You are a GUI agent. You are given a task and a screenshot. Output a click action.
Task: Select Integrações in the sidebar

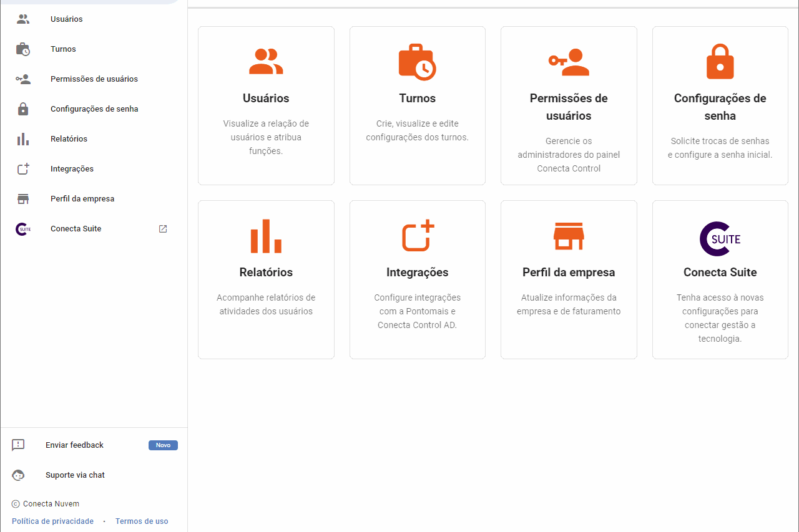click(72, 169)
